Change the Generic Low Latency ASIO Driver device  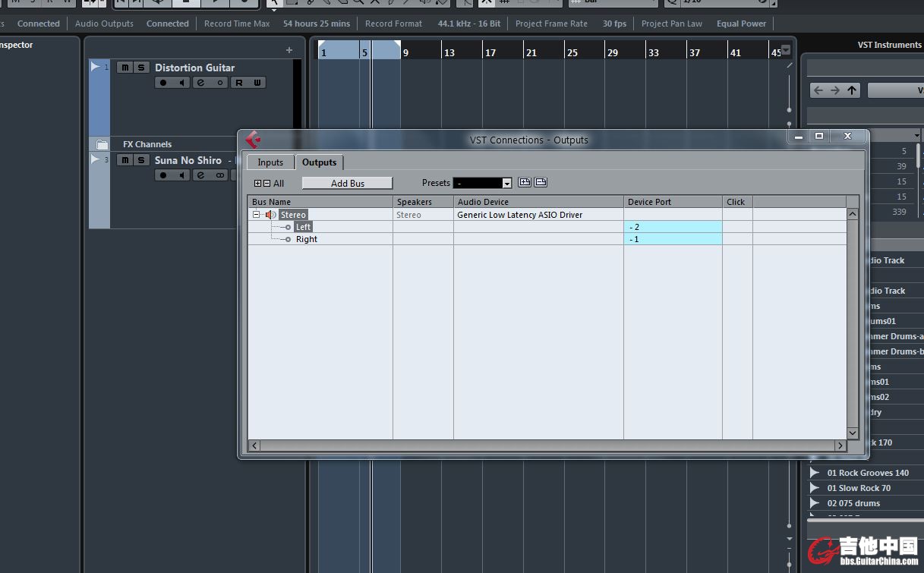[x=538, y=215]
